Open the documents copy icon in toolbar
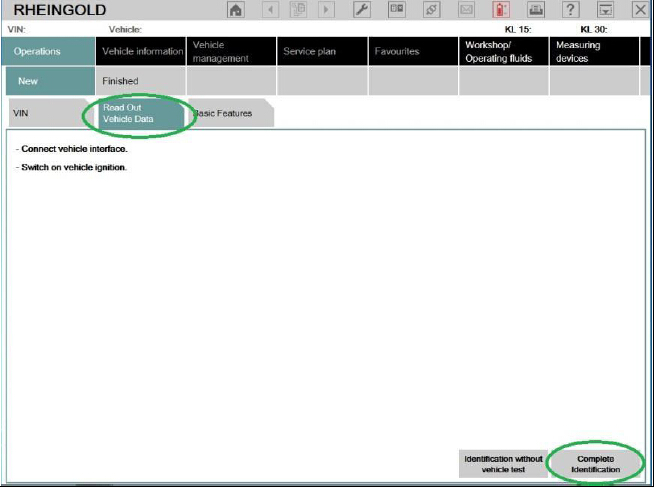This screenshot has width=657, height=489. [x=298, y=10]
